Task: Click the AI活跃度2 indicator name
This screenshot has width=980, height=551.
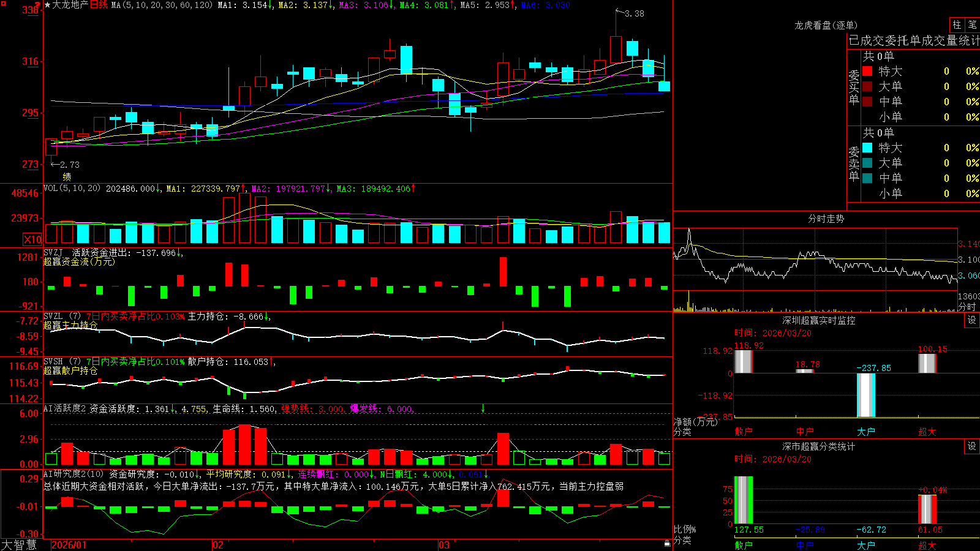Action: point(64,409)
